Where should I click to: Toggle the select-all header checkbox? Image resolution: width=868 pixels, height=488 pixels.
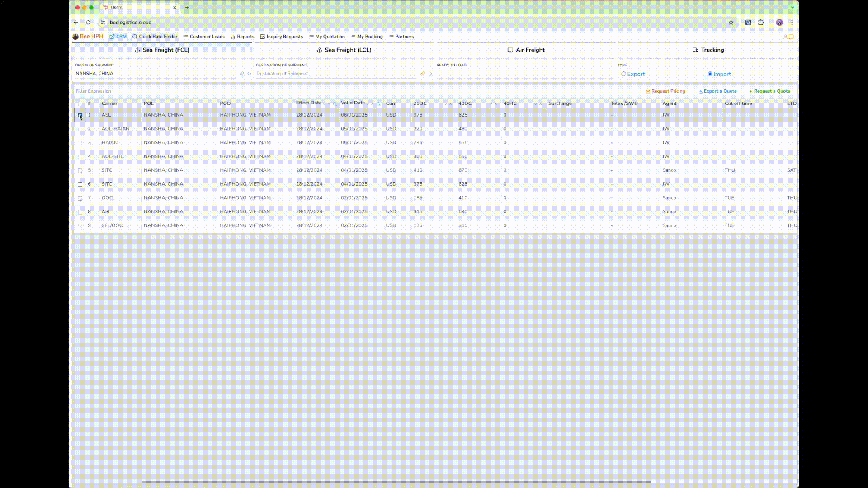pyautogui.click(x=80, y=104)
